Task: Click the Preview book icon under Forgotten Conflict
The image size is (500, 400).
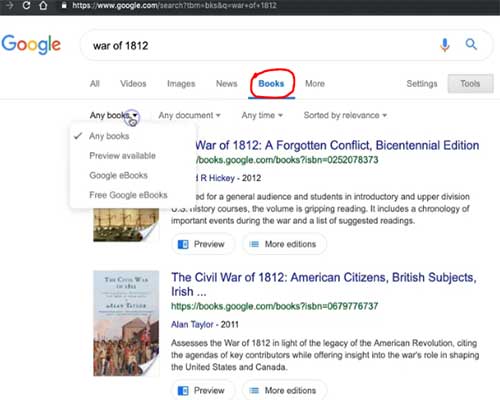Action: [x=183, y=244]
